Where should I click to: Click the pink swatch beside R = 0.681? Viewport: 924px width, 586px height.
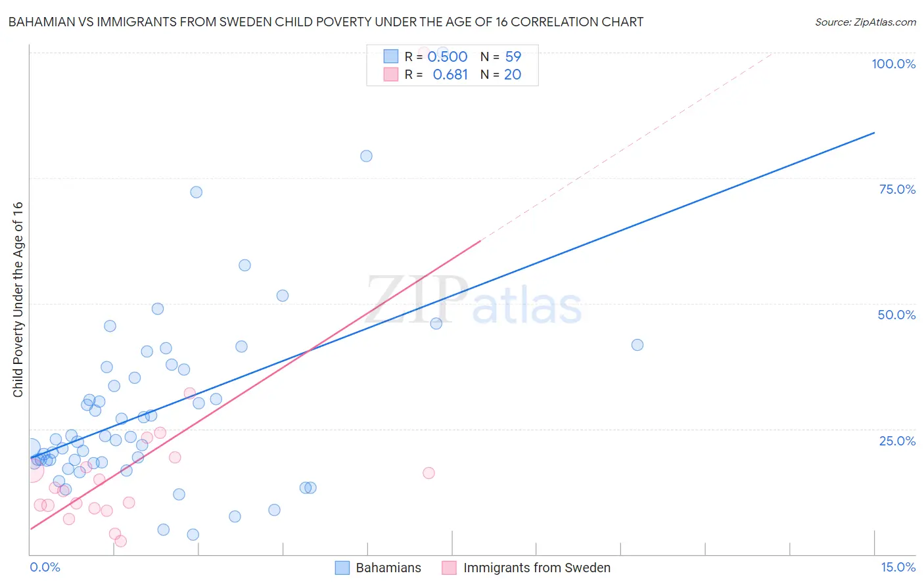(x=391, y=74)
